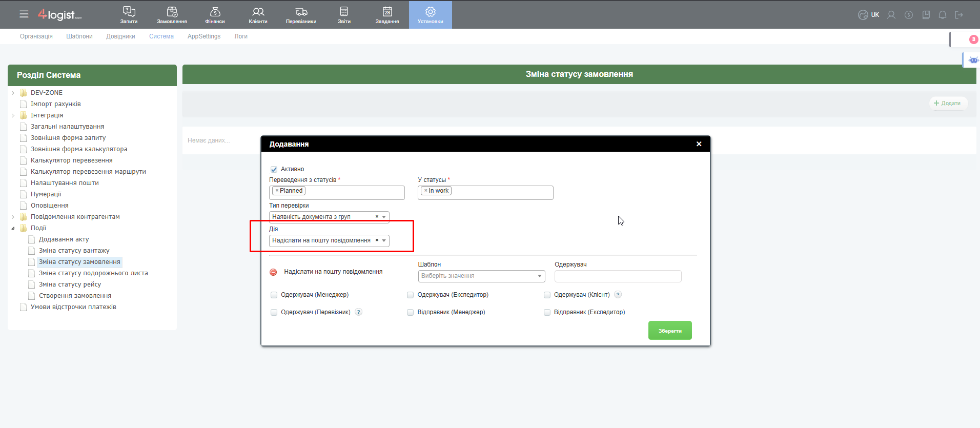The height and width of the screenshot is (428, 980).
Task: Enable Одержувач (Менеджер) checkbox
Action: pyautogui.click(x=274, y=295)
